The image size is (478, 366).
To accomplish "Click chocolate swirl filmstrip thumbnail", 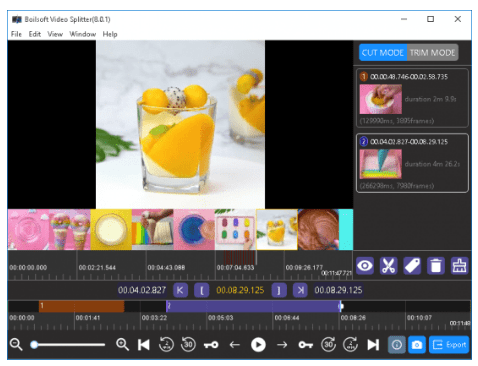I will click(318, 229).
